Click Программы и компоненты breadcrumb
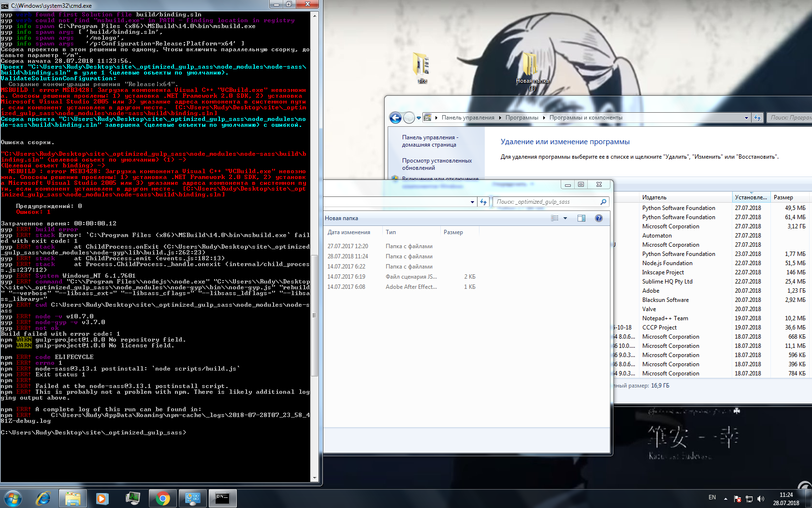This screenshot has width=812, height=508. coord(586,118)
